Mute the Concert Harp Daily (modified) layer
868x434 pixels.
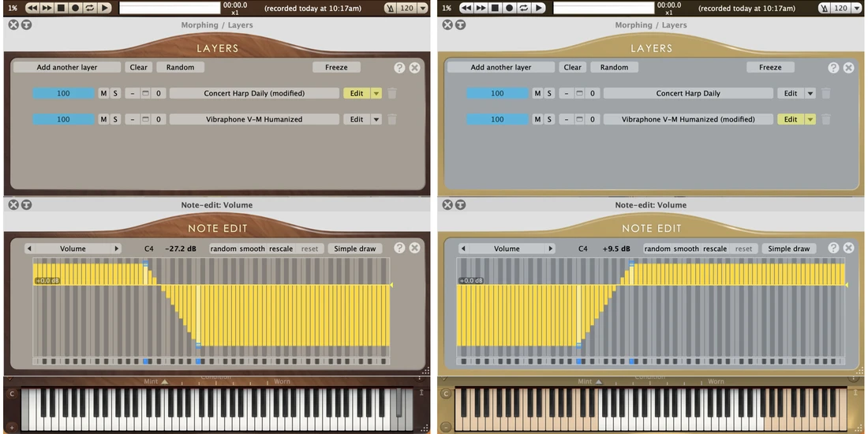click(103, 93)
